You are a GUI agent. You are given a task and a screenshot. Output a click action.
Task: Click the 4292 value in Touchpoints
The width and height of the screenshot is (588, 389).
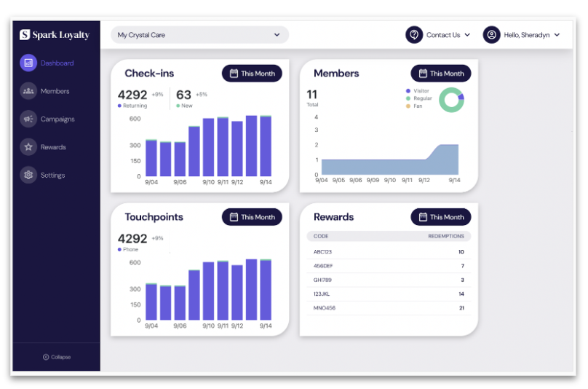point(132,238)
